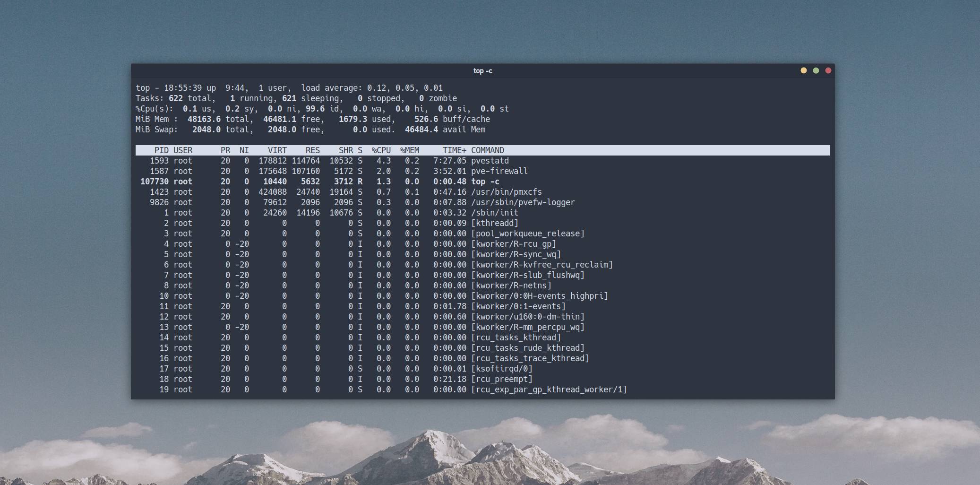Click the /usr/sbin/pvefw-logger process entry
This screenshot has width=980, height=485.
click(x=523, y=202)
